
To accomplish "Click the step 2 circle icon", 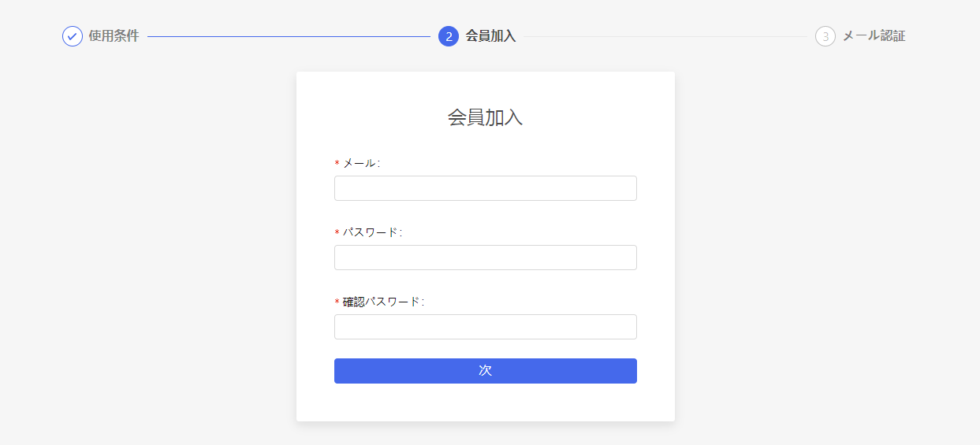I will (x=449, y=36).
